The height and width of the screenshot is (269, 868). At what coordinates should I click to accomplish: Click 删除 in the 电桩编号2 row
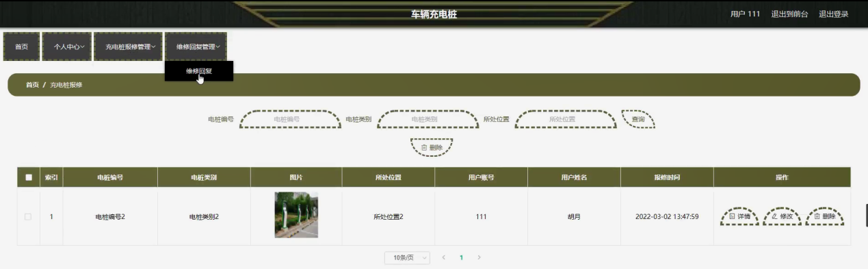pos(824,216)
